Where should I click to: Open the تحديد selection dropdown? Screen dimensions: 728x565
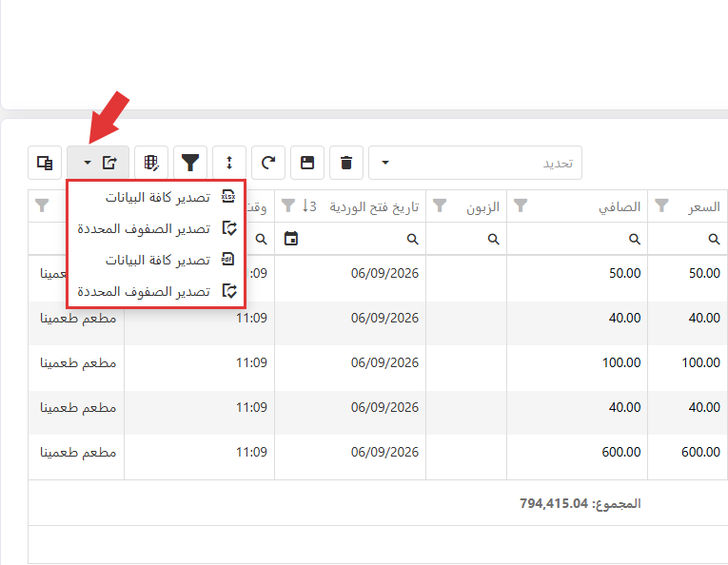pyautogui.click(x=476, y=163)
